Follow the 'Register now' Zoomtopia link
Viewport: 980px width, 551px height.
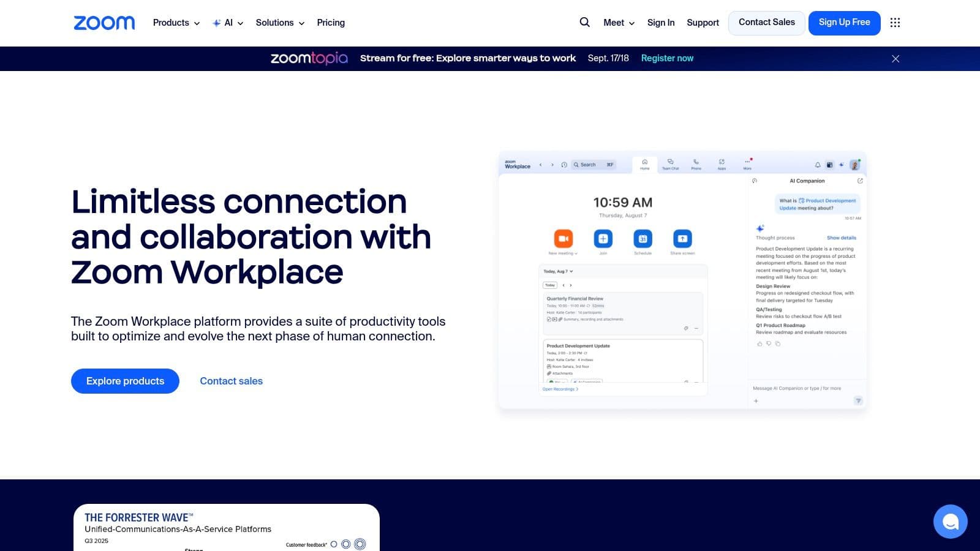[667, 58]
